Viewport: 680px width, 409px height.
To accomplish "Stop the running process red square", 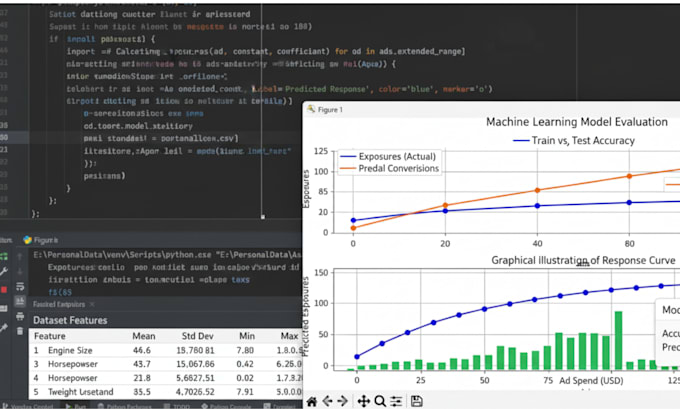I will (4, 289).
